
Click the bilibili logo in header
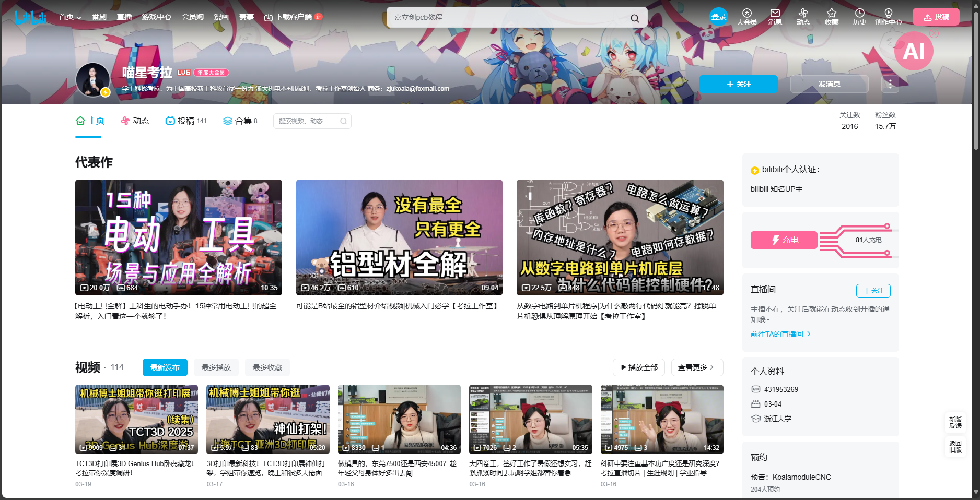coord(31,17)
